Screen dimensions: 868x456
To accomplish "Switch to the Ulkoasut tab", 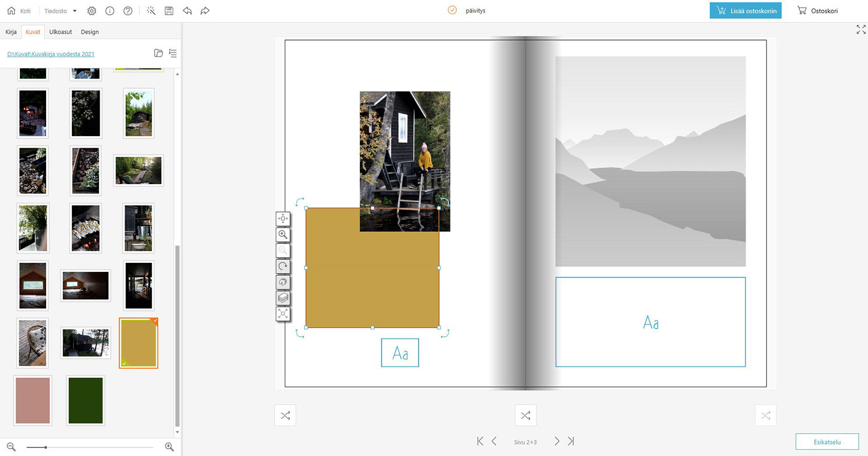I will coord(60,32).
